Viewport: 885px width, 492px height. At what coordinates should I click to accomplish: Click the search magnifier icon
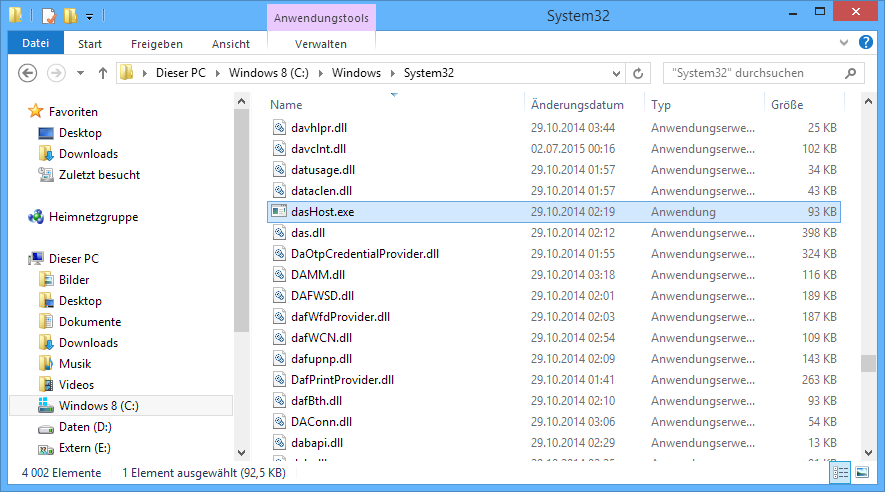click(x=851, y=73)
